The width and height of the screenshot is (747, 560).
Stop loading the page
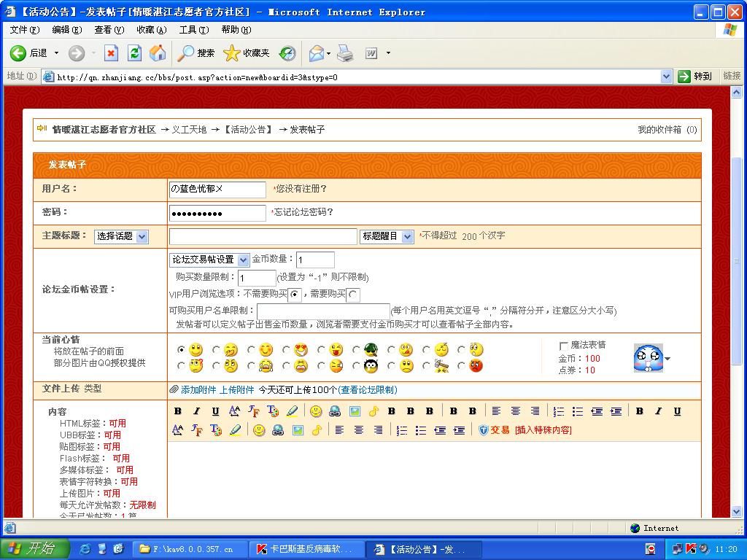(111, 53)
